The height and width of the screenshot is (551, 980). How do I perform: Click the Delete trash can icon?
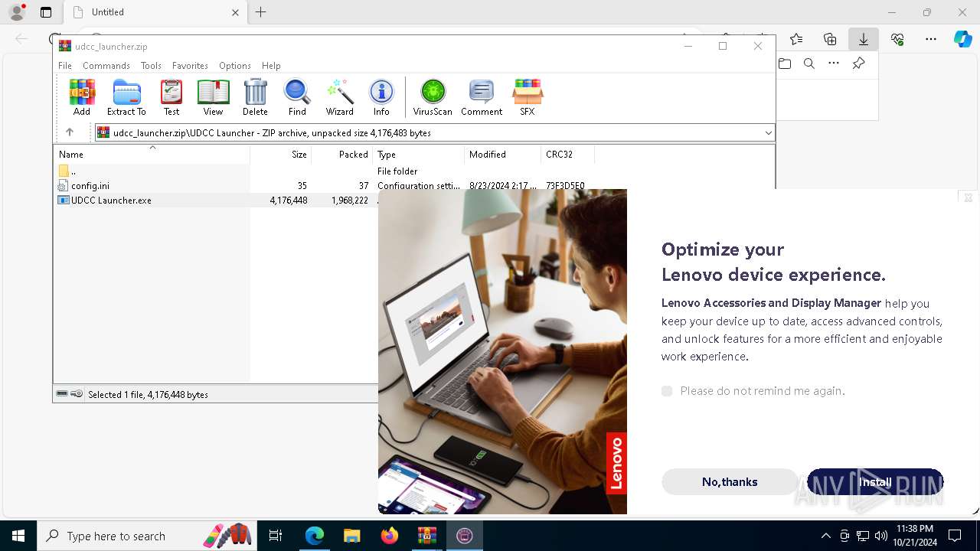pyautogui.click(x=255, y=97)
